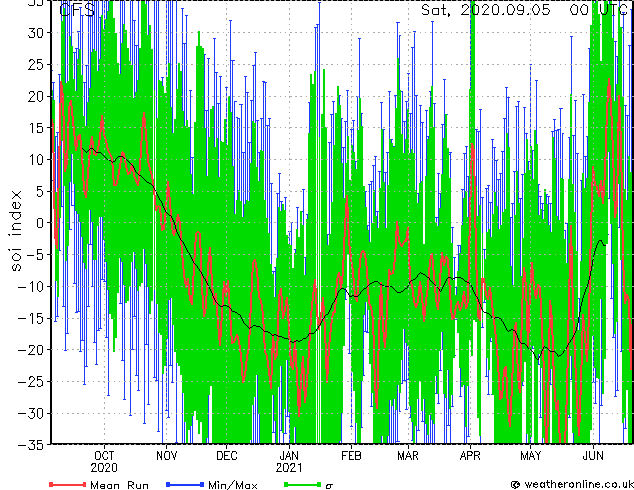Click the -35 value on the y-axis
634x490 pixels.
35,445
